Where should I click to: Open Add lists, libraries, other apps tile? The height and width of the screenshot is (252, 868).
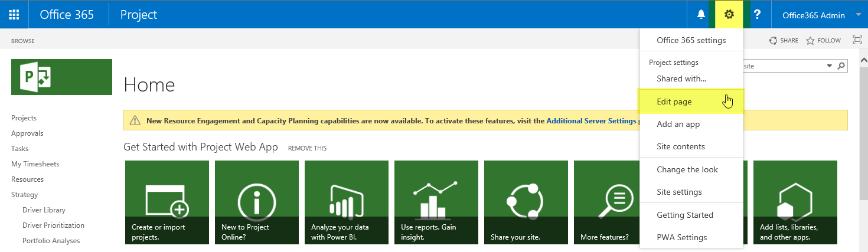[795, 202]
